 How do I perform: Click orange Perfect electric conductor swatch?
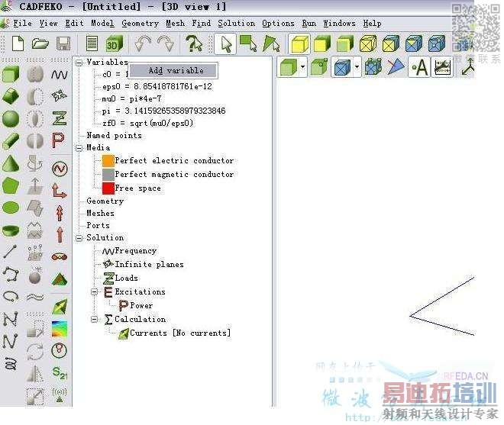(108, 161)
